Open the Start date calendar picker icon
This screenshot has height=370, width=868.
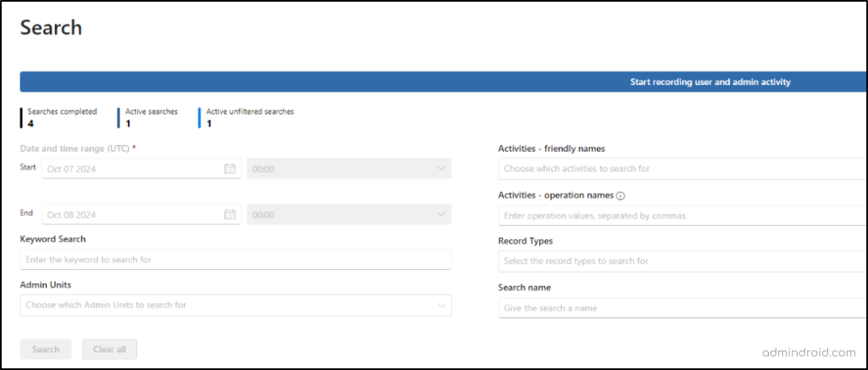(230, 169)
